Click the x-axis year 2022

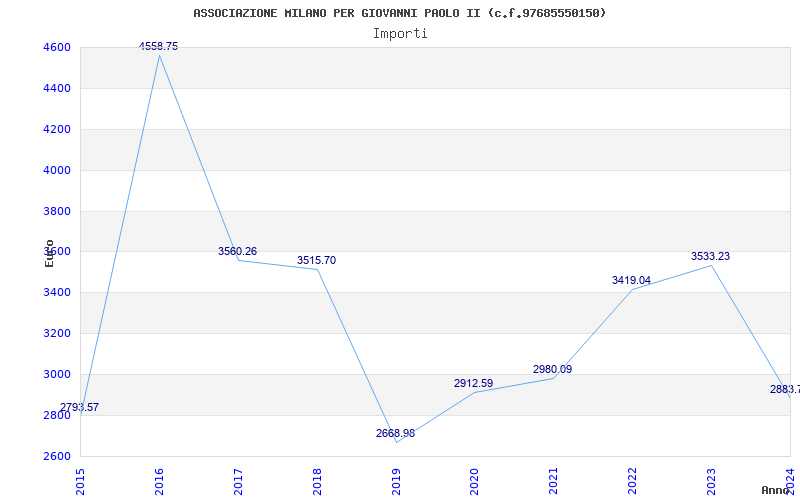[633, 482]
